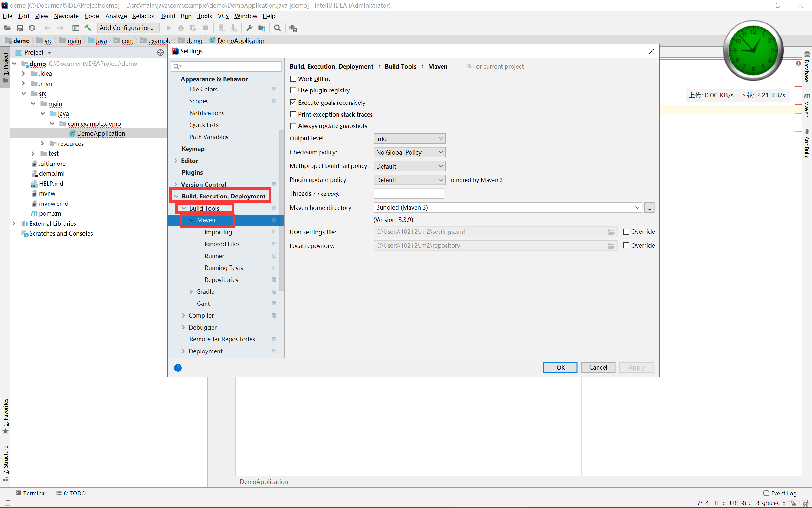Open the Maven side tool window
The height and width of the screenshot is (508, 812).
pos(807,105)
